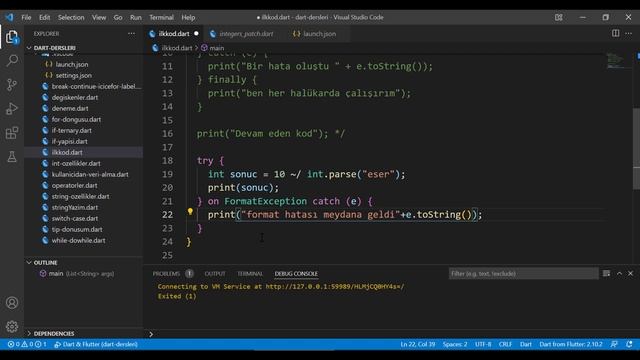This screenshot has width=640, height=360.
Task: Open the Accounts menu icon
Action: point(12,303)
